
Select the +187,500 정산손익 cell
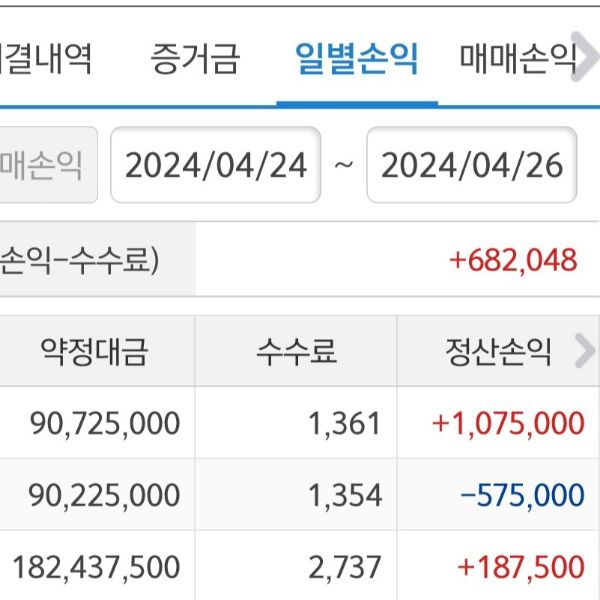(521, 567)
